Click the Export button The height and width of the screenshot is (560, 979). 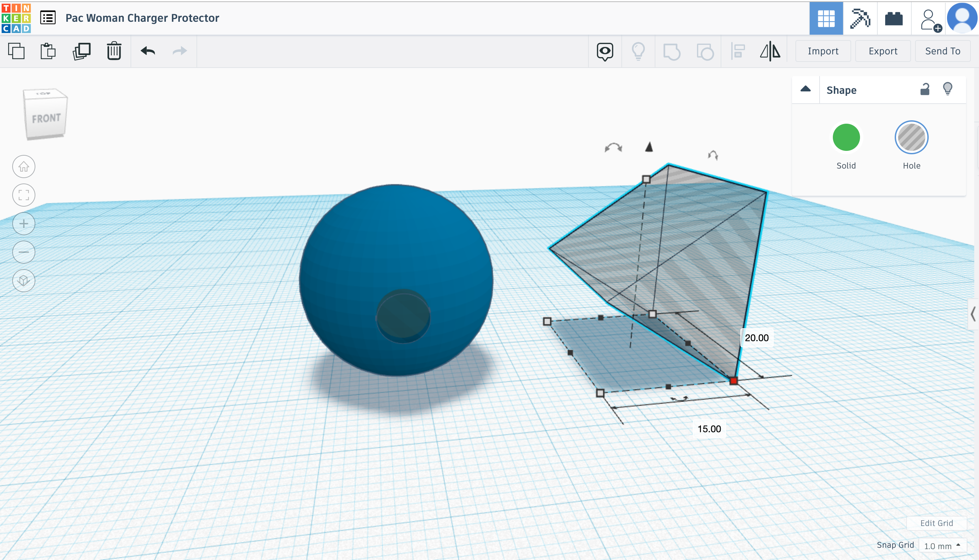coord(882,51)
